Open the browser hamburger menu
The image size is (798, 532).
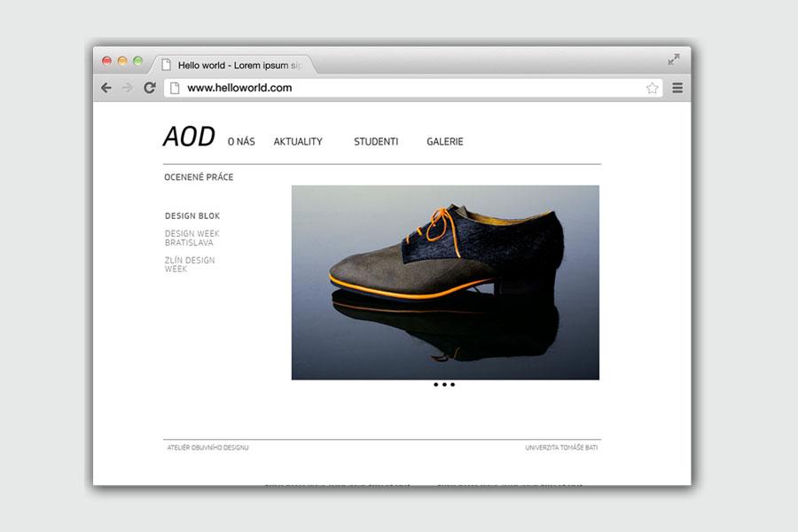point(677,88)
